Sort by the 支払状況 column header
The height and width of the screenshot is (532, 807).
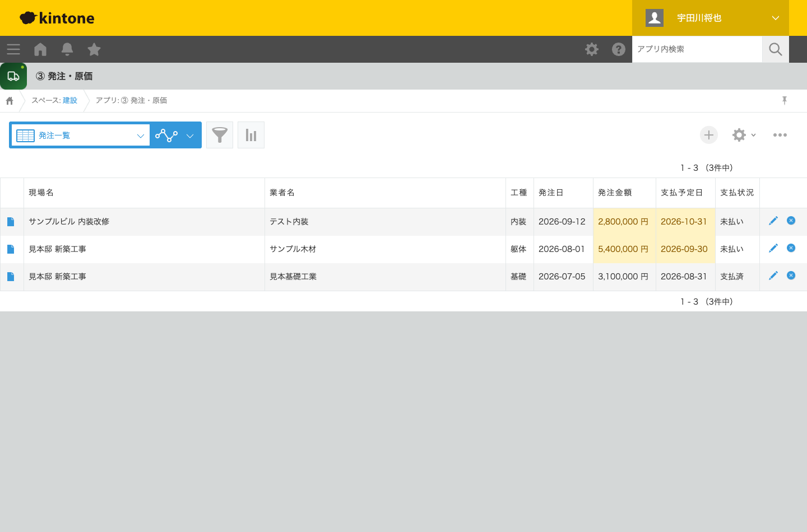737,193
